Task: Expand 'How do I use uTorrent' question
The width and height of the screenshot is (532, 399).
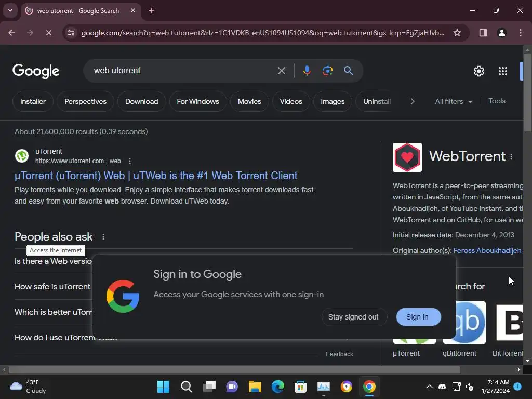Action: [55, 338]
